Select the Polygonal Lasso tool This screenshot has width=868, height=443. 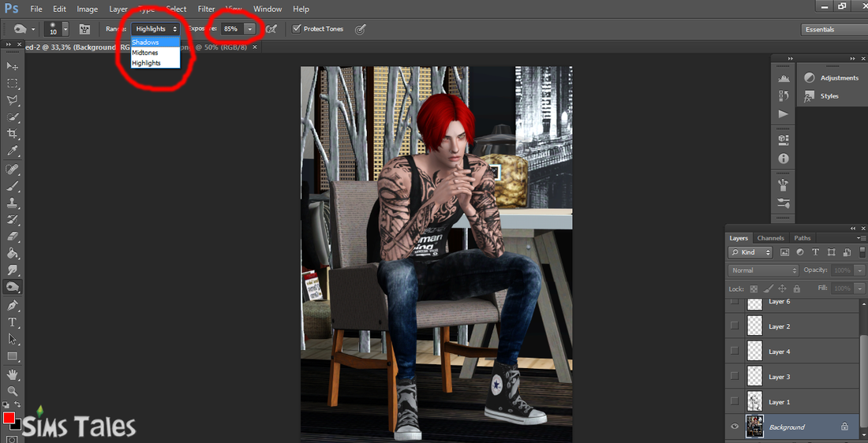coord(12,100)
